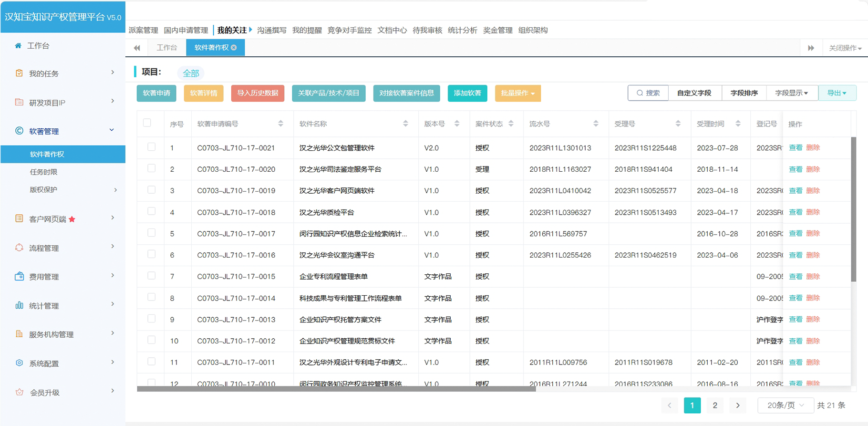Click the 软著申请 button
Viewport: 868px width, 426px height.
tap(156, 94)
